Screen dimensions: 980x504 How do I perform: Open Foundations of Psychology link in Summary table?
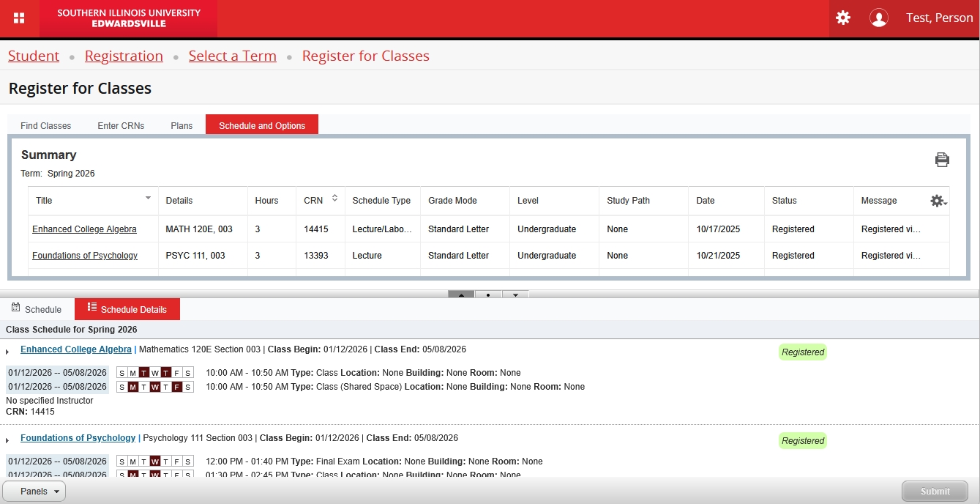pos(85,256)
